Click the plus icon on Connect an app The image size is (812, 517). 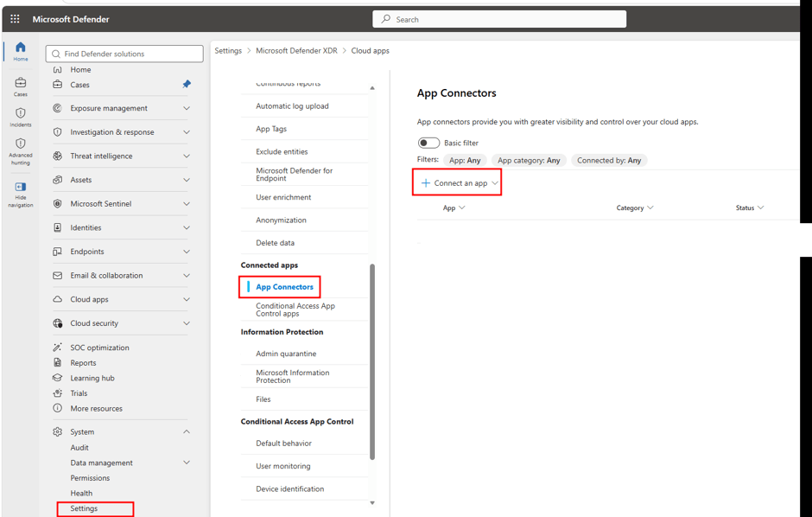tap(426, 183)
